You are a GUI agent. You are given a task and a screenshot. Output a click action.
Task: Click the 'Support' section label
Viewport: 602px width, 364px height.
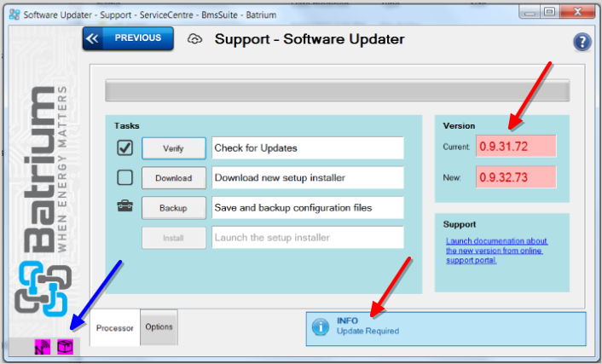[x=460, y=224]
